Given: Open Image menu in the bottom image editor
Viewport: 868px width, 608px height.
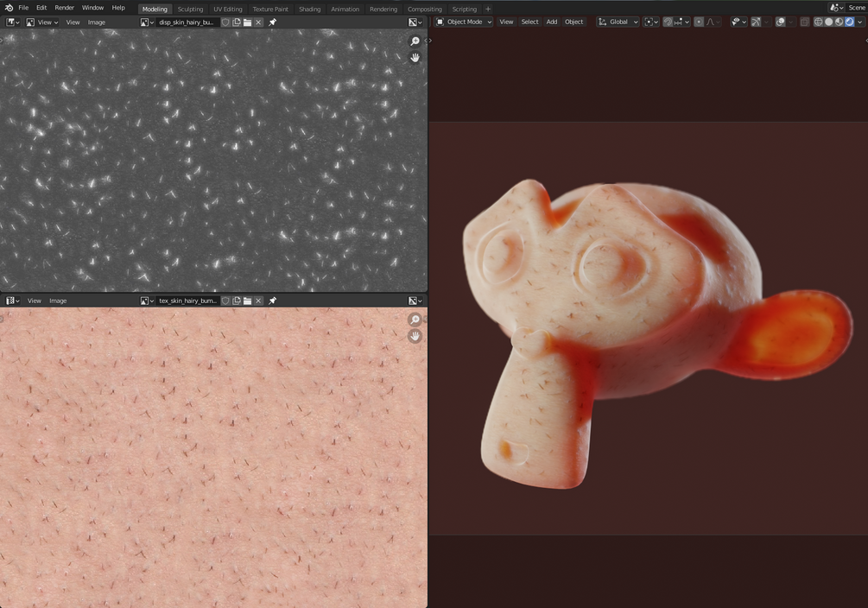Looking at the screenshot, I should click(x=58, y=301).
